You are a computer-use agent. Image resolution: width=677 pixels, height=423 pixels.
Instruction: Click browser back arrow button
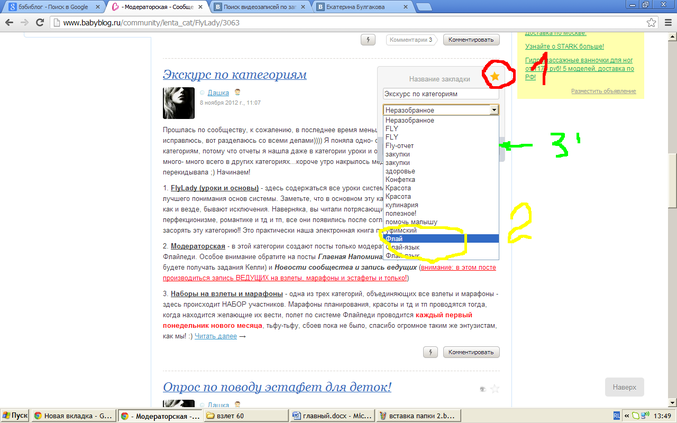[10, 23]
